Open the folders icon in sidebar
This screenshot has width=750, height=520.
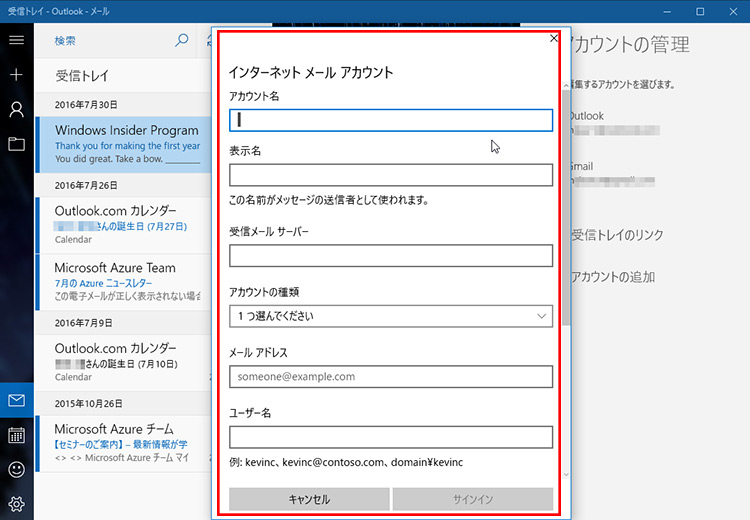pos(16,144)
